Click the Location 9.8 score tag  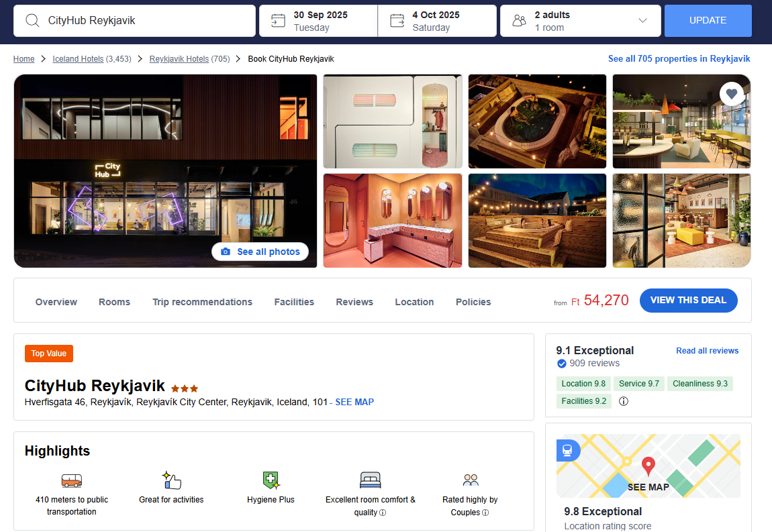[583, 384]
